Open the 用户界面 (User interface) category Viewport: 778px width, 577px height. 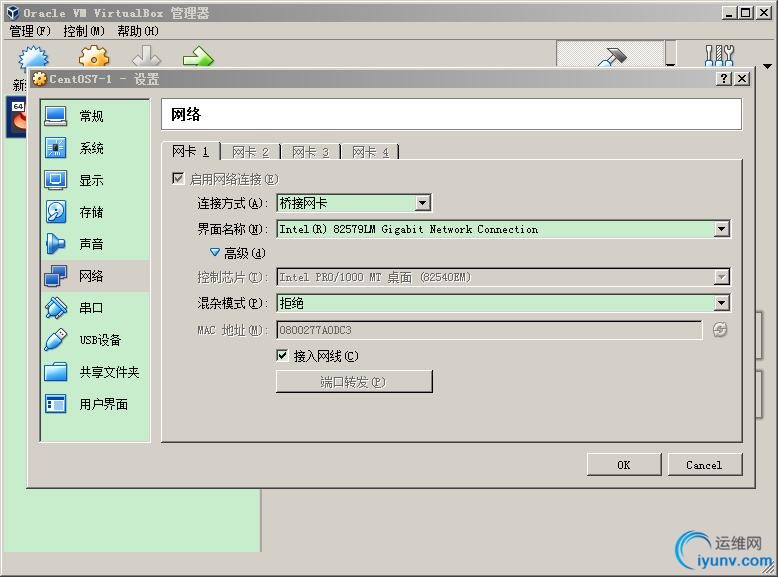pos(95,404)
